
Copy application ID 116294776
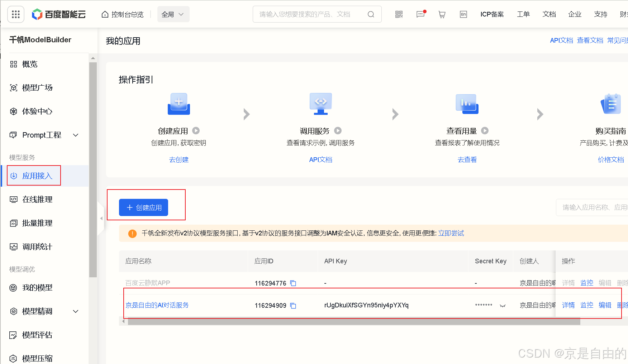(293, 283)
